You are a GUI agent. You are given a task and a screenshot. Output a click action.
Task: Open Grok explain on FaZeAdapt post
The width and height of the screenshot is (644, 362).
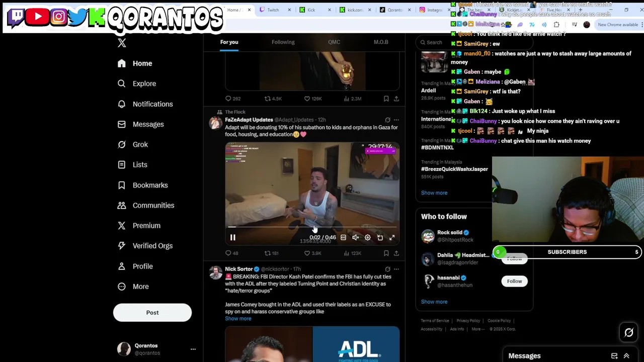point(387,120)
